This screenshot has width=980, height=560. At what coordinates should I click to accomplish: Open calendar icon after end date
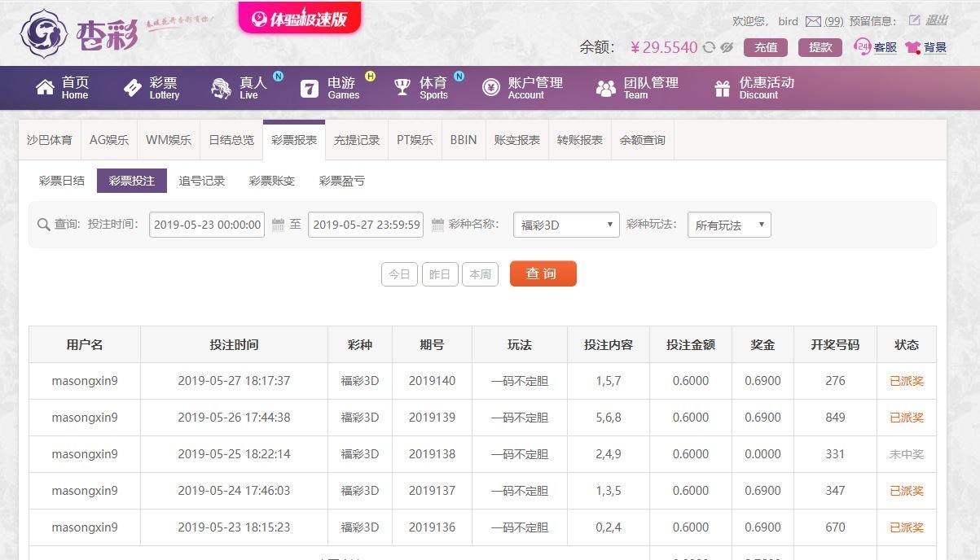click(x=437, y=225)
